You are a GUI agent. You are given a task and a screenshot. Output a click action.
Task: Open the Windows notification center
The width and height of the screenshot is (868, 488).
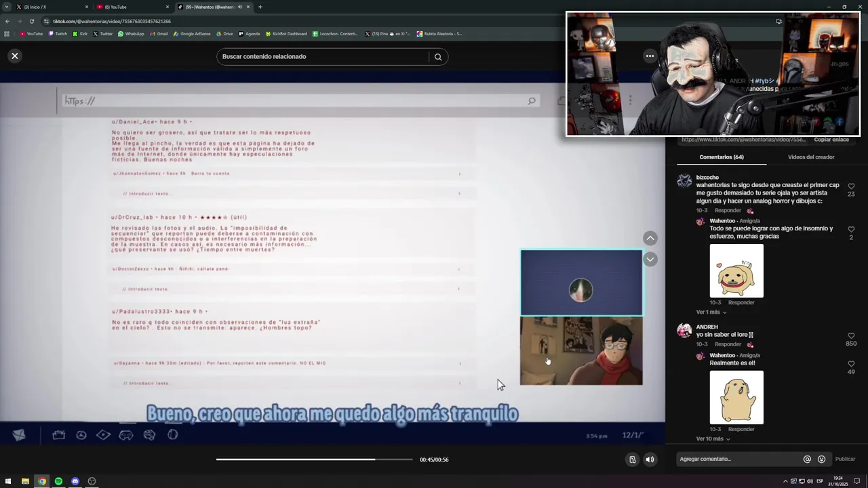pos(856,481)
